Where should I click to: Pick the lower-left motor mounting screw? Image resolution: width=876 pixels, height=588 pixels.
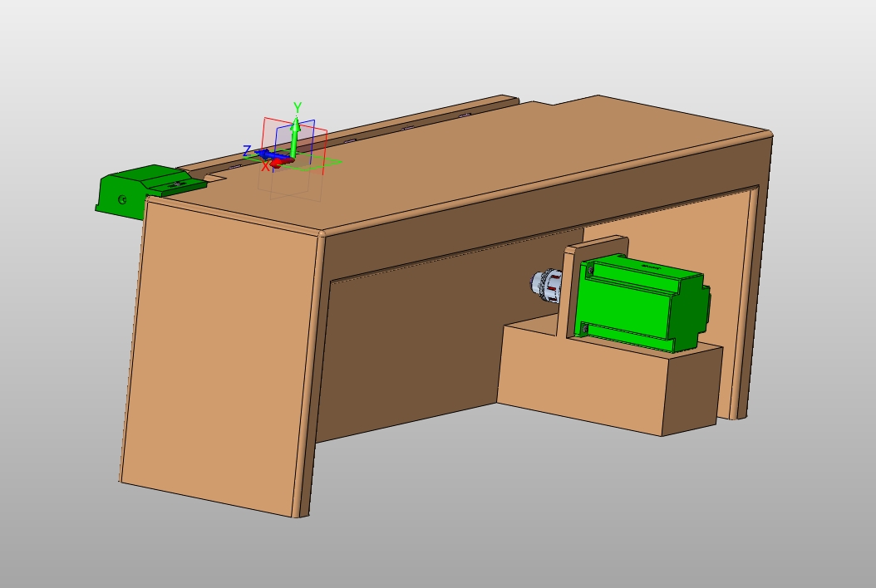click(x=584, y=330)
